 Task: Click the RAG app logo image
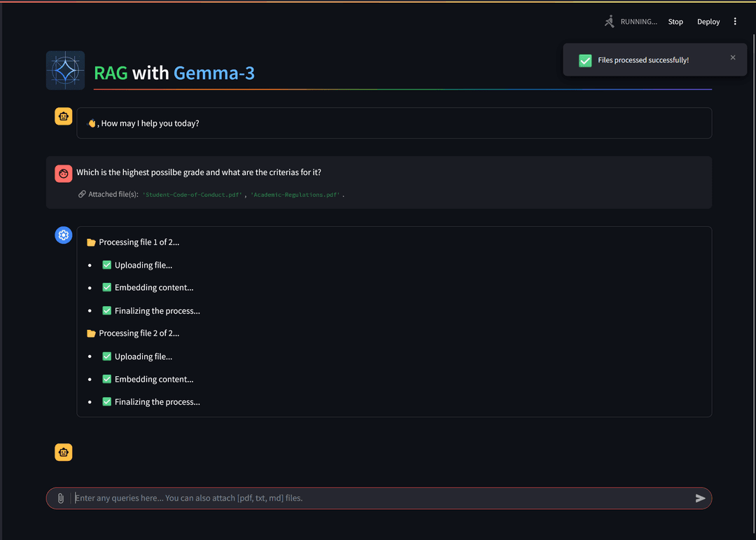coord(66,71)
